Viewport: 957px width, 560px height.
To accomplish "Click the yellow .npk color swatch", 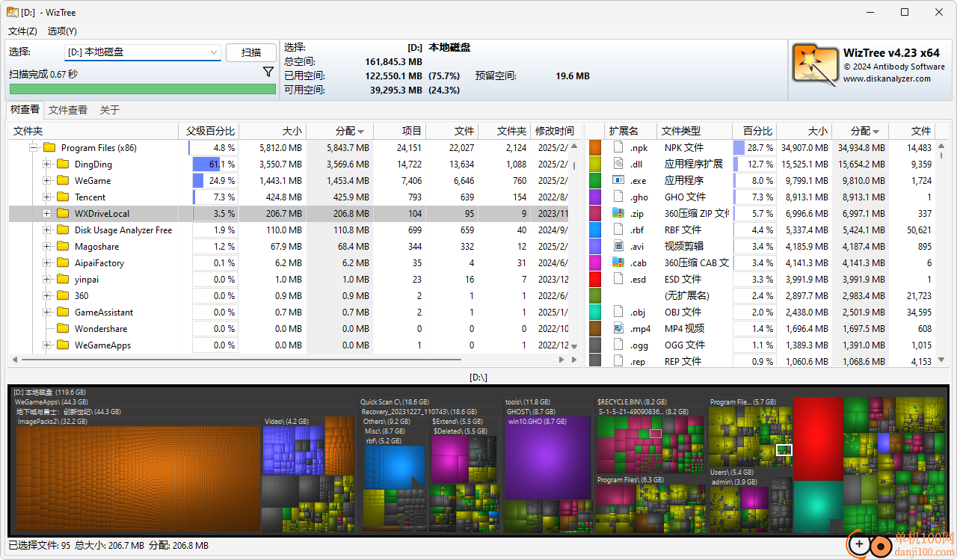I will 595,147.
